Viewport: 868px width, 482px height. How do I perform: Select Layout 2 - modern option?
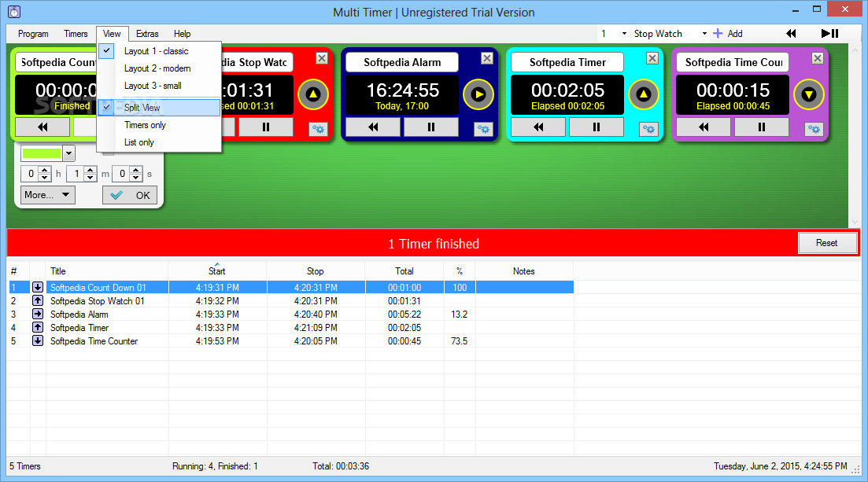tap(160, 68)
